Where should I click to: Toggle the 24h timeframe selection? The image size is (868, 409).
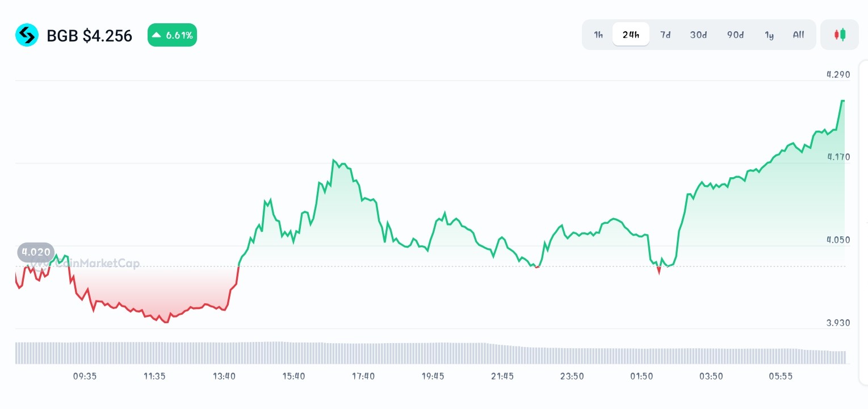[x=631, y=35]
